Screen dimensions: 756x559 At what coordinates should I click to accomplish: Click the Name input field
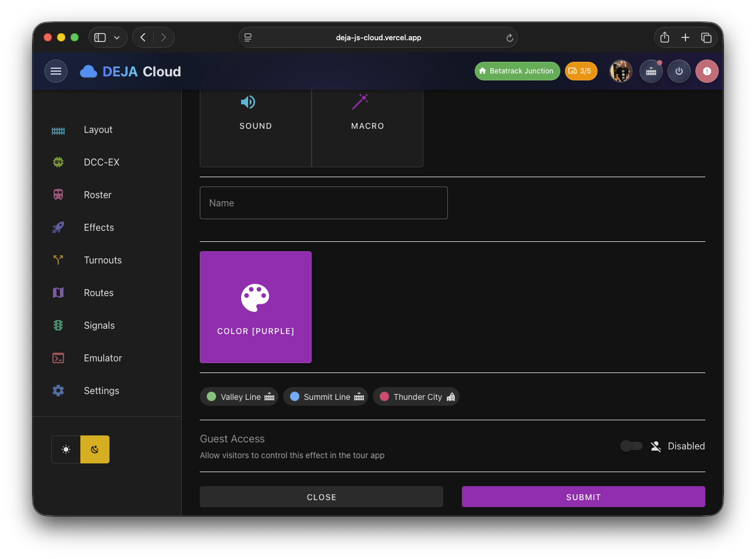click(324, 203)
